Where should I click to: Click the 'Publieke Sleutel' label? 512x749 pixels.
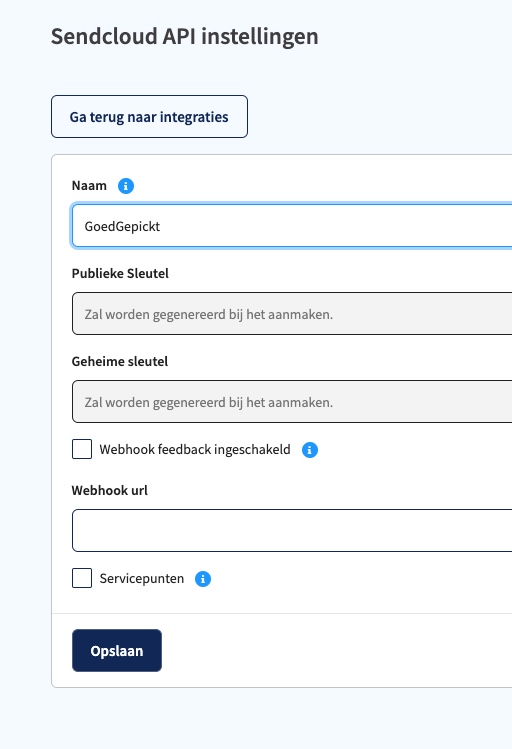pos(120,273)
